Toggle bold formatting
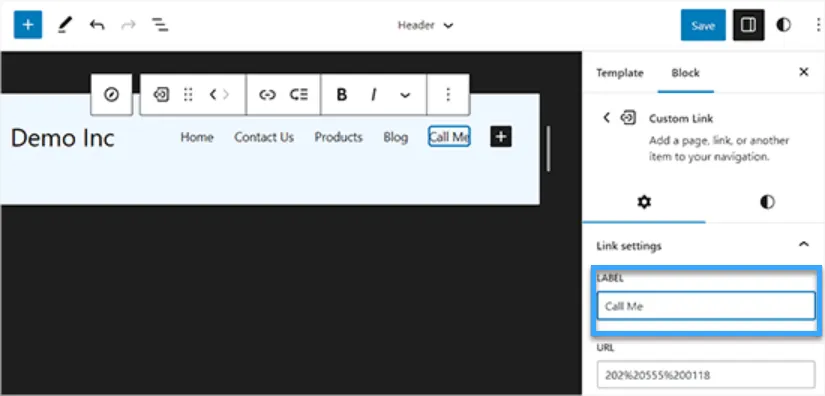The height and width of the screenshot is (396, 825). (341, 95)
